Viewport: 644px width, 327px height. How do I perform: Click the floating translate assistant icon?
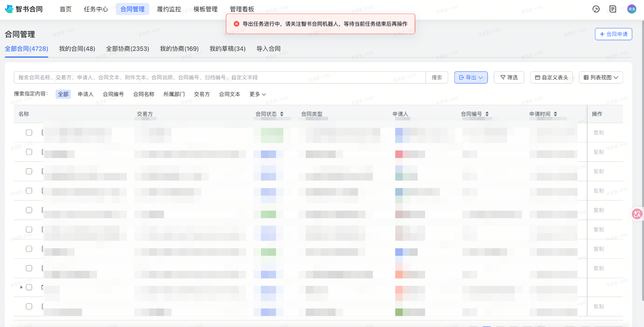click(637, 214)
